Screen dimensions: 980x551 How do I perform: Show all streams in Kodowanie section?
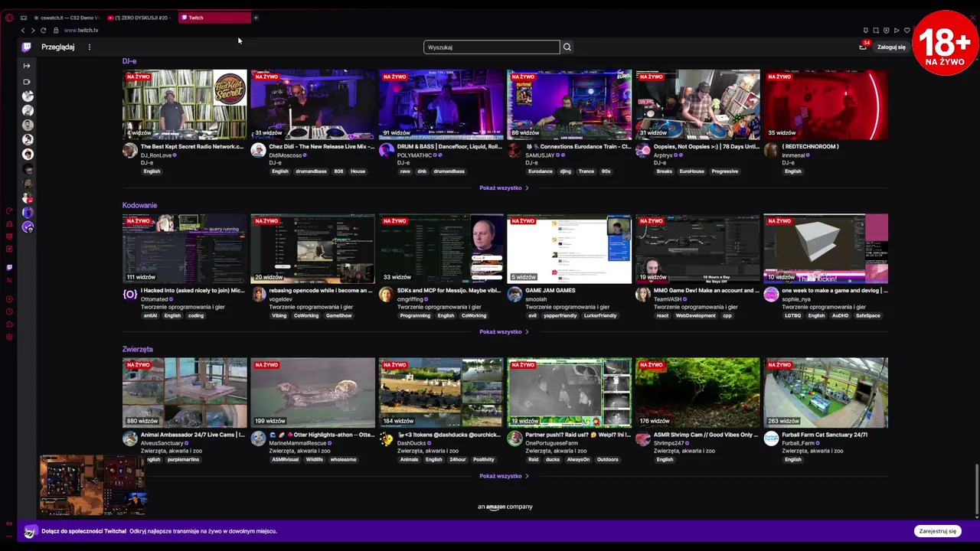pyautogui.click(x=504, y=331)
